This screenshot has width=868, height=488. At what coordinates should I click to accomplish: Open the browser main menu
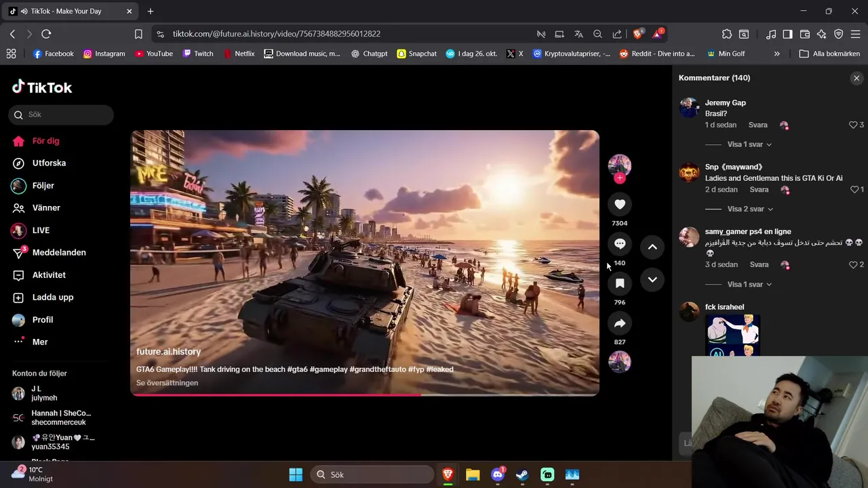pyautogui.click(x=855, y=34)
